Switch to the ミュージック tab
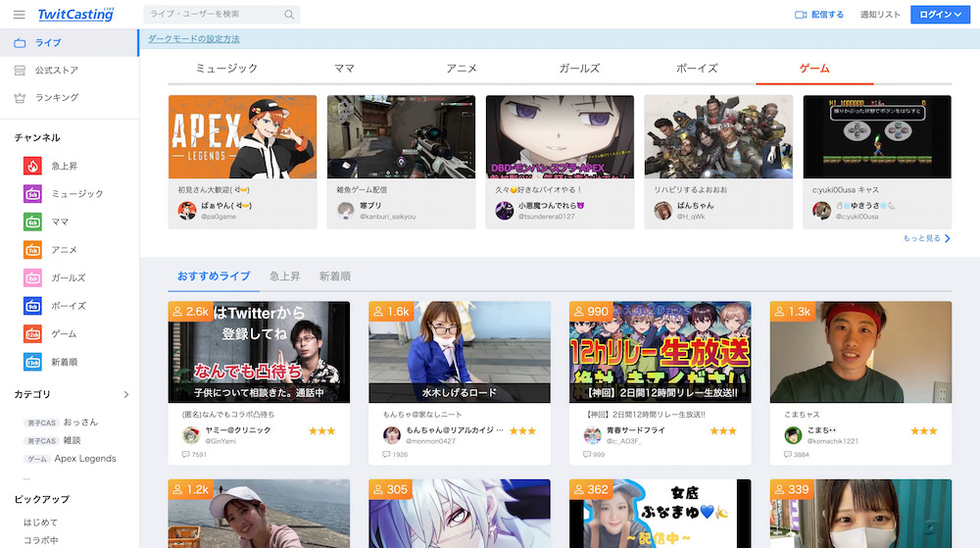 (x=226, y=69)
